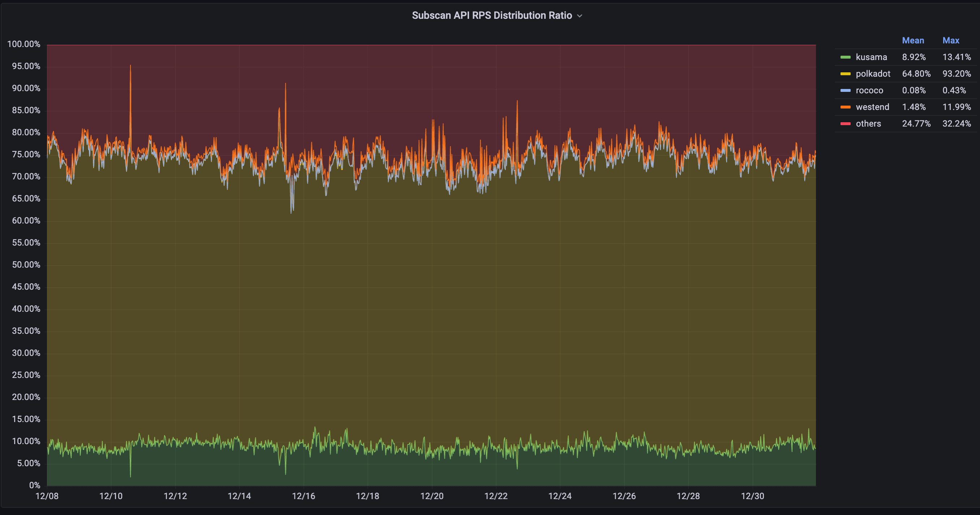
Task: Click the orange westend color swatch
Action: click(845, 107)
